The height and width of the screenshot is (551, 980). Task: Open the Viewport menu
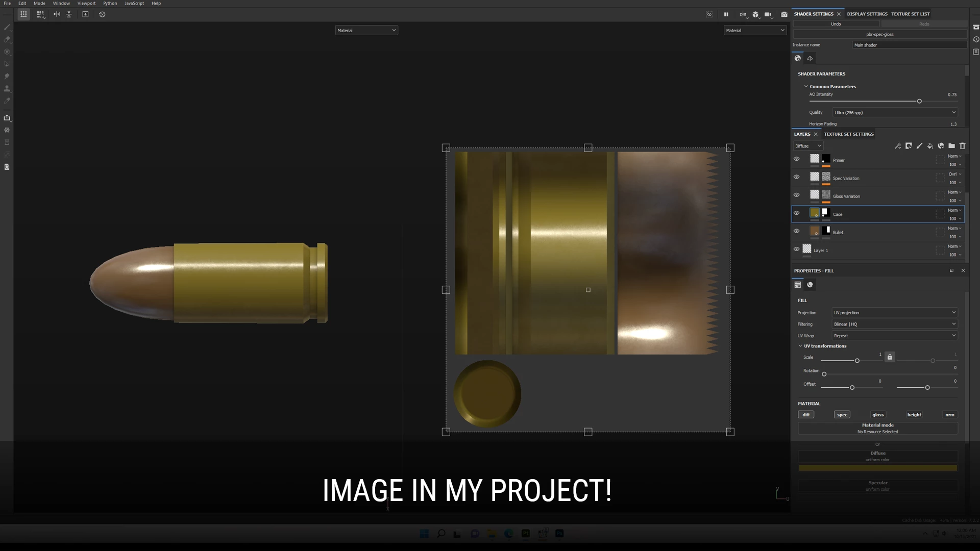click(86, 3)
